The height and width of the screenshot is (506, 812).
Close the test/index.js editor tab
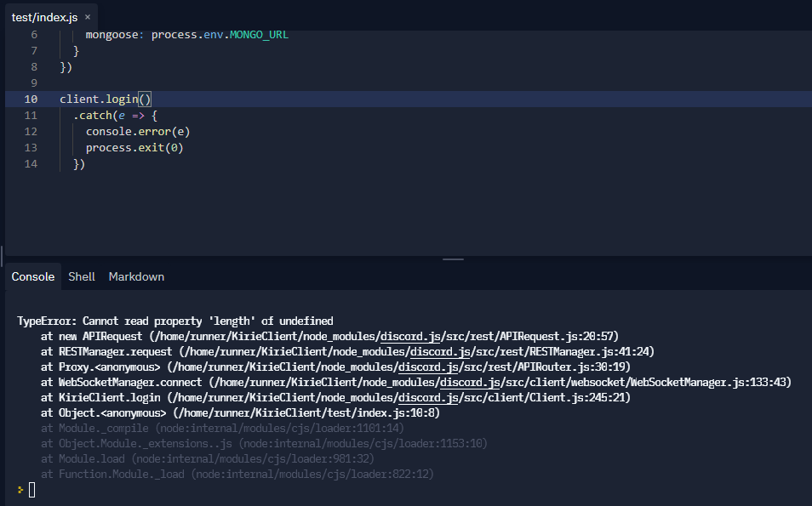coord(89,15)
